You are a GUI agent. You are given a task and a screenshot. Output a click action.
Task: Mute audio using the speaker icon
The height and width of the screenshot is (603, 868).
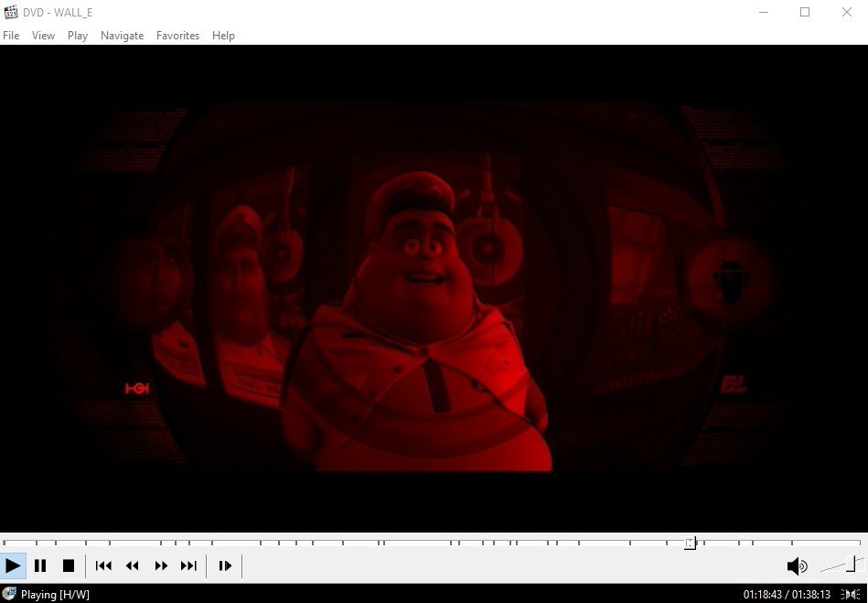pos(798,565)
